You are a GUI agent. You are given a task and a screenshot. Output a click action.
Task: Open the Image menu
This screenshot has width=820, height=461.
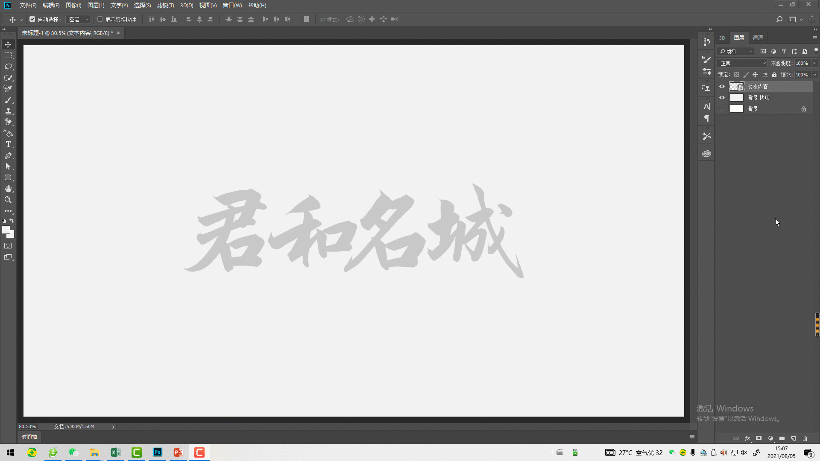73,5
